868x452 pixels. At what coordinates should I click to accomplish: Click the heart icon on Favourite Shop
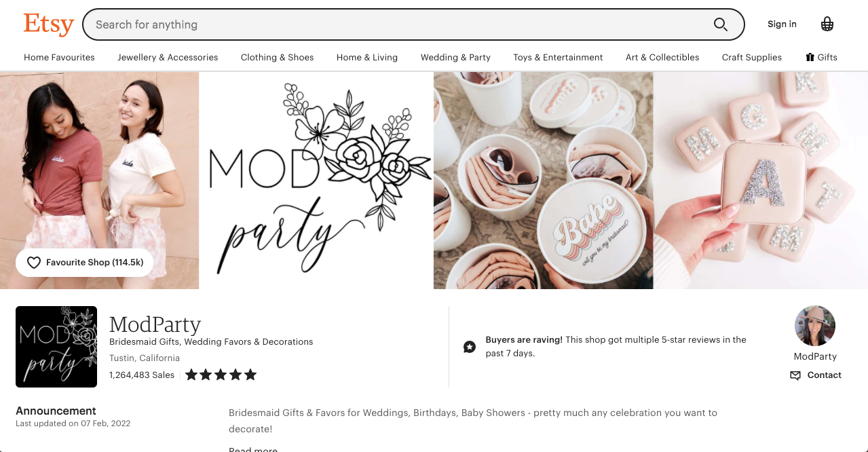point(33,263)
